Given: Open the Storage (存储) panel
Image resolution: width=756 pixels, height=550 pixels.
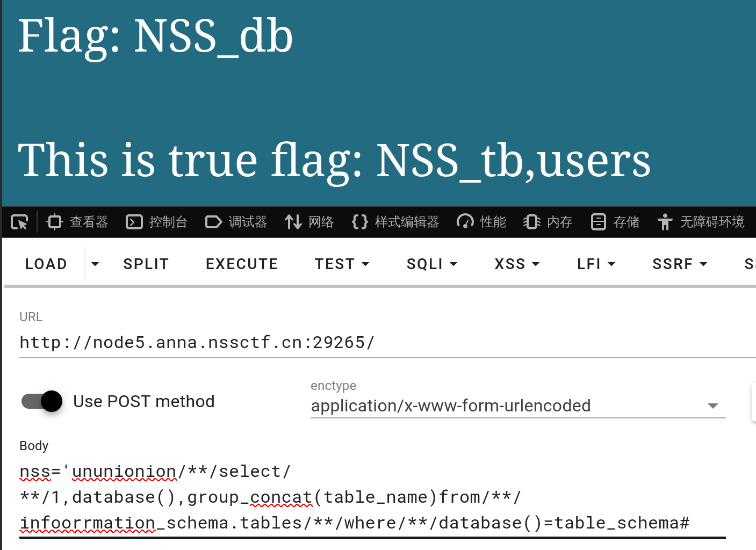Looking at the screenshot, I should (615, 222).
